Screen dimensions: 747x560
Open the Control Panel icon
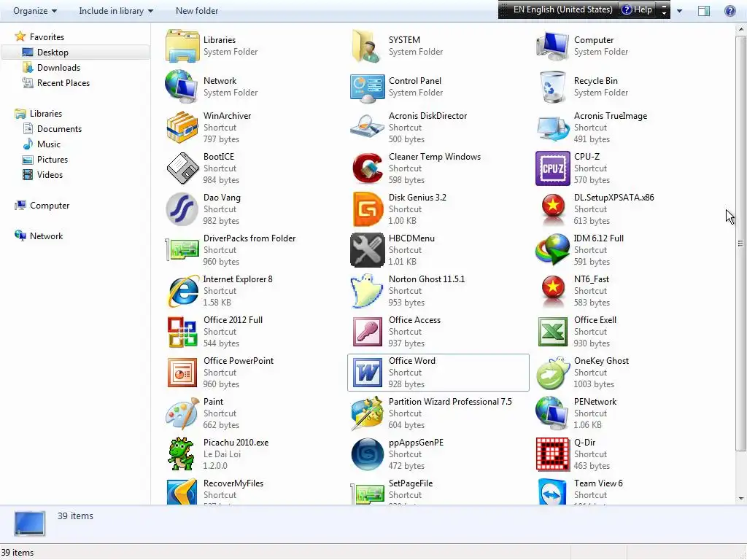click(367, 87)
